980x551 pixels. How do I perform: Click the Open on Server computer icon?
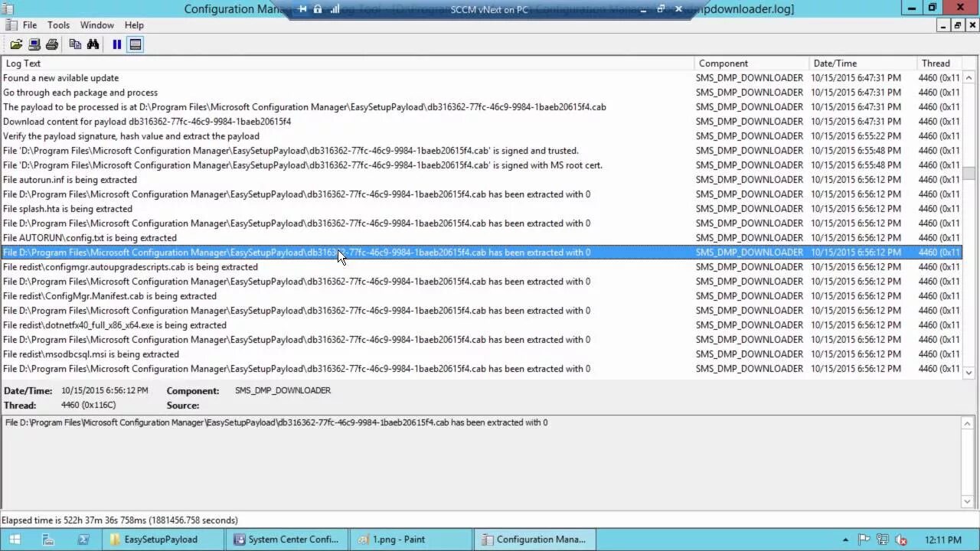pyautogui.click(x=34, y=44)
